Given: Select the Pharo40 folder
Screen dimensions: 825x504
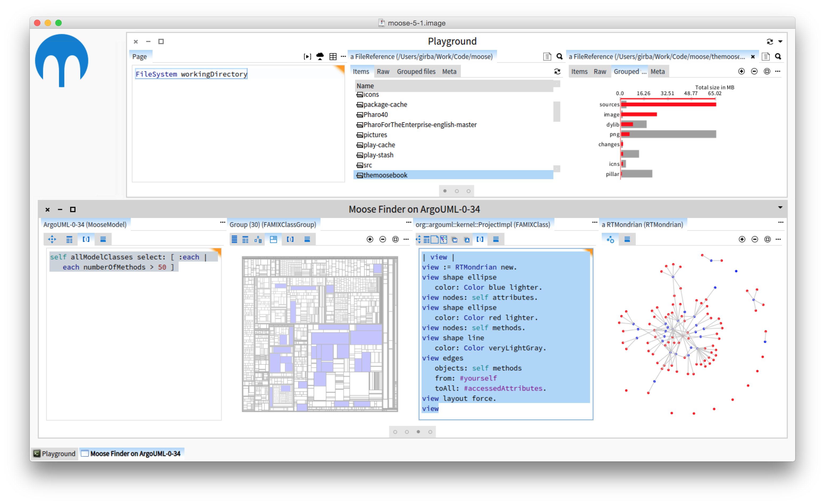Looking at the screenshot, I should point(453,115).
